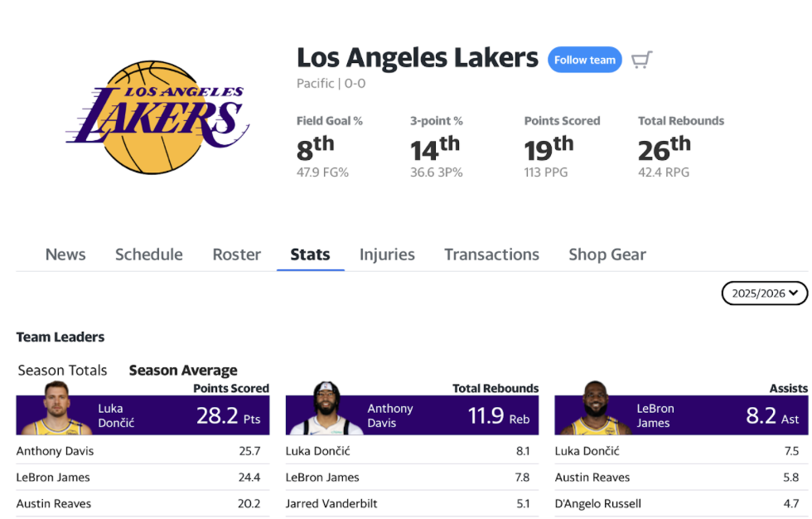Click D'Angelo Russell in the Assists list

[x=597, y=503]
